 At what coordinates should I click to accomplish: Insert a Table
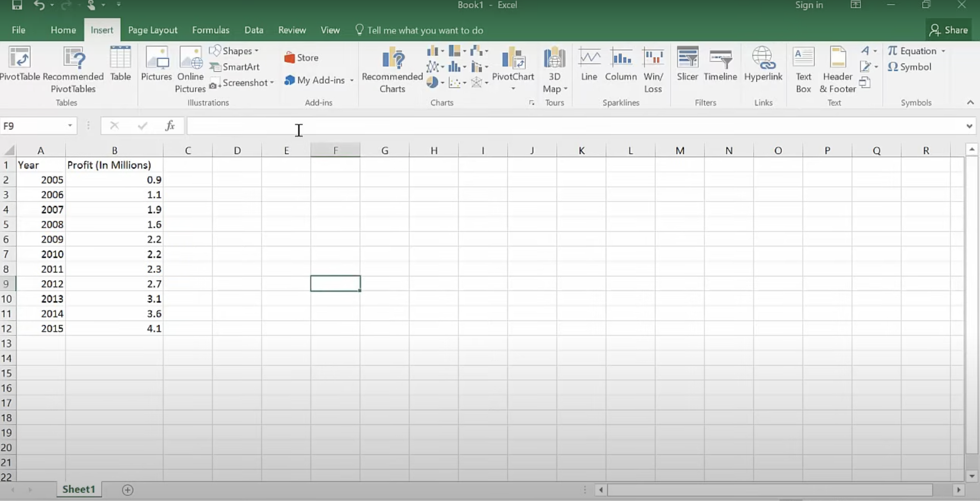[x=120, y=64]
